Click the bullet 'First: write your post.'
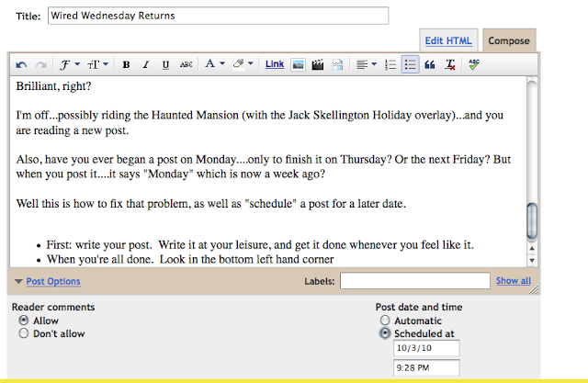Screen dimensions: 588x383 pos(99,245)
